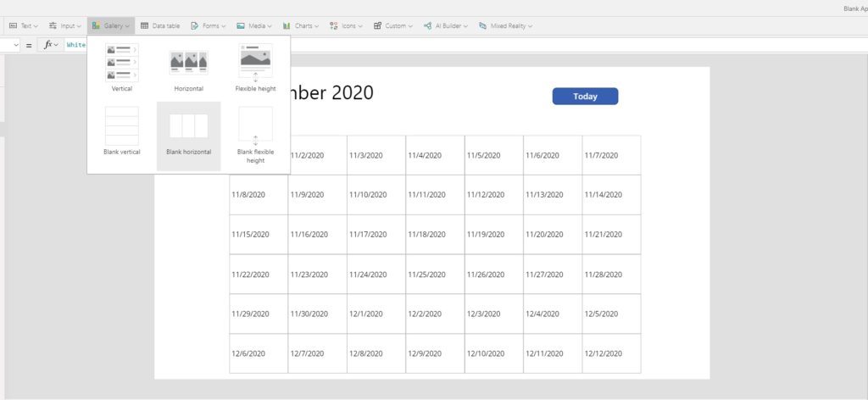Select the 11/29/2020 calendar cell
The height and width of the screenshot is (400, 868).
[x=259, y=314]
